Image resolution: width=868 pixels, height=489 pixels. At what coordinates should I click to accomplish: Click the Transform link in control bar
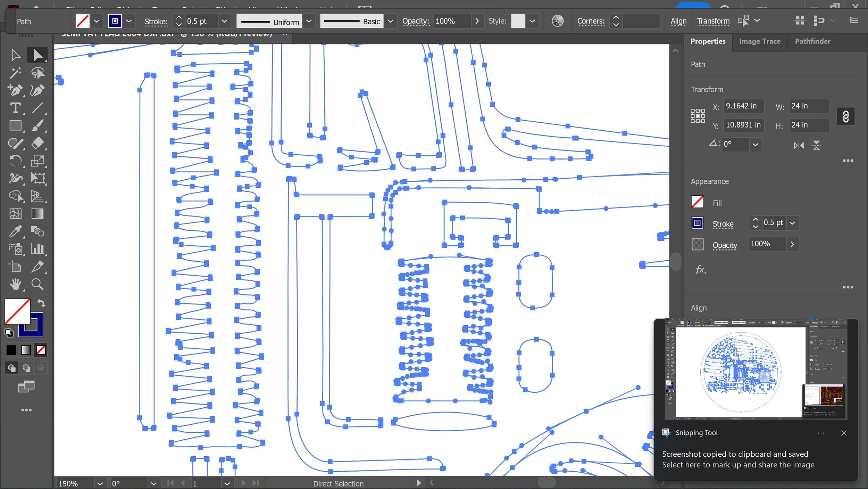(x=713, y=21)
